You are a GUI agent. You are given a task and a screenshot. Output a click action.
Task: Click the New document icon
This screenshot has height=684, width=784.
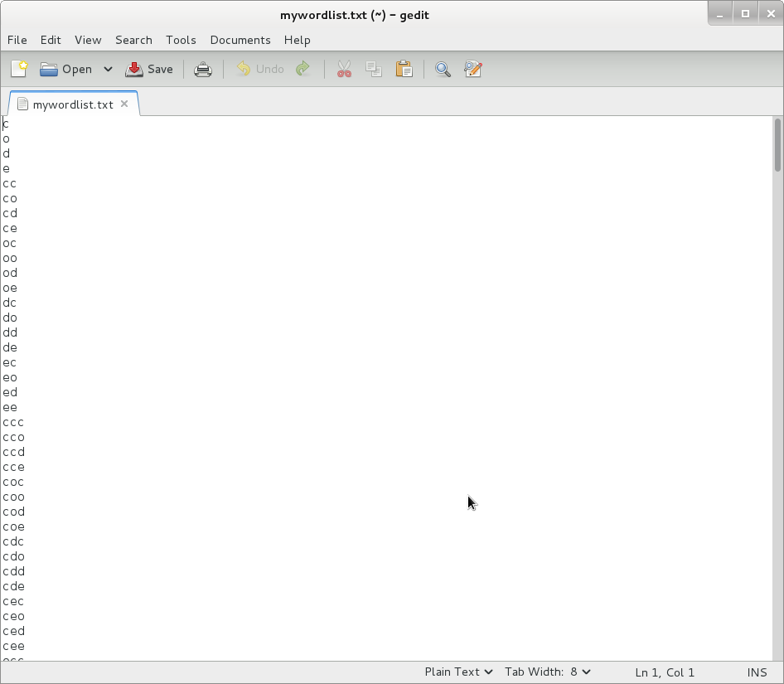[19, 69]
